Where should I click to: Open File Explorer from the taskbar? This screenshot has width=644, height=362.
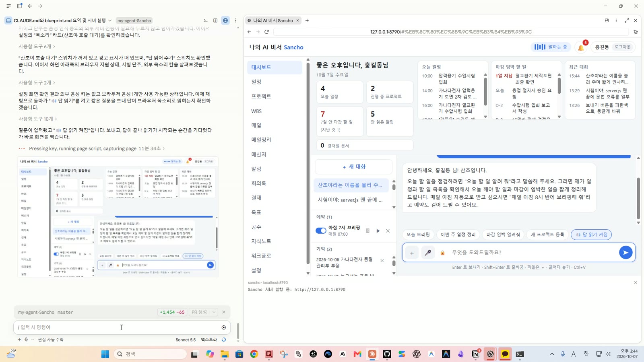click(x=225, y=354)
